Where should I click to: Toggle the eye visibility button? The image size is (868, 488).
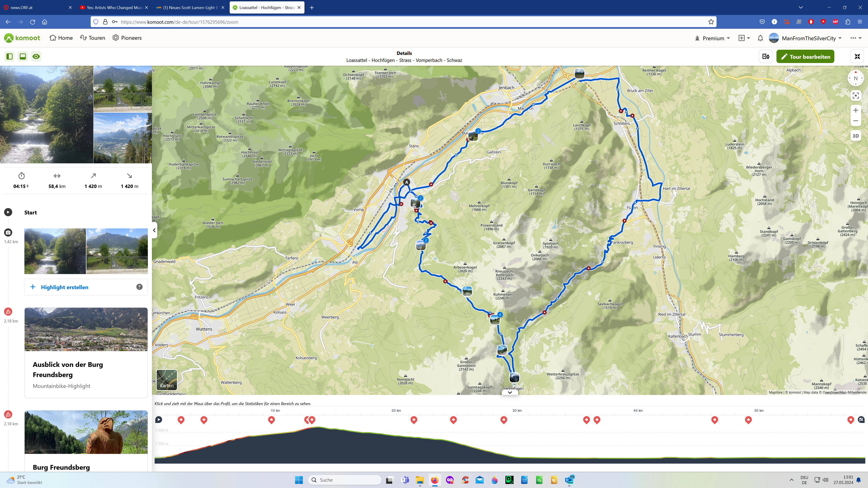36,56
